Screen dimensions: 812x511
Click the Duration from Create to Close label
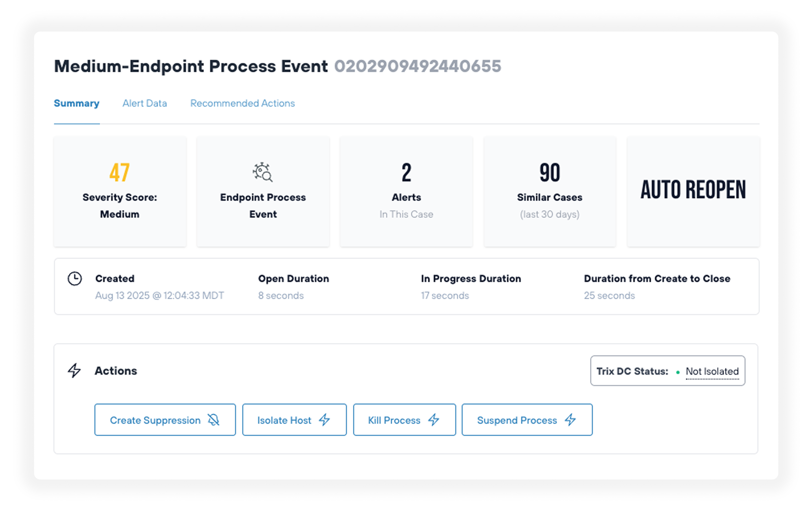[657, 279]
